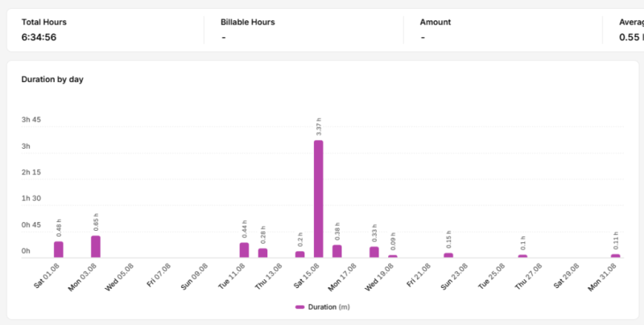Image resolution: width=644 pixels, height=325 pixels.
Task: Click the Sat 29.08 date label
Action: pyautogui.click(x=566, y=275)
